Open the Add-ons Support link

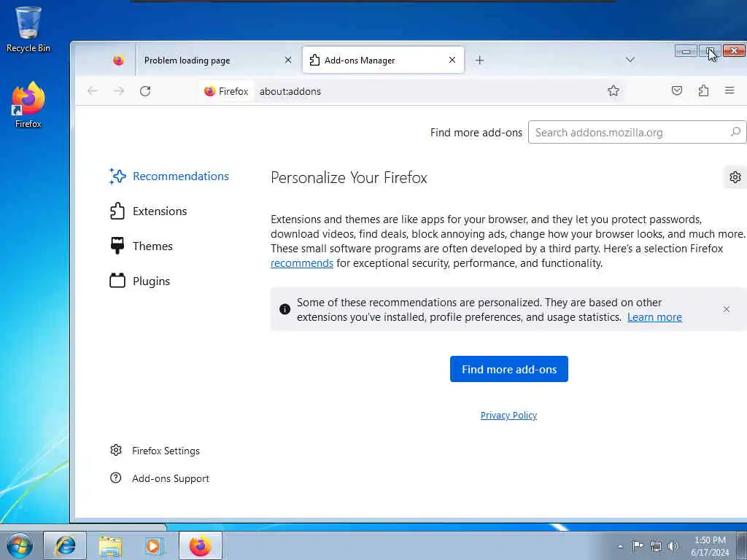tap(160, 478)
